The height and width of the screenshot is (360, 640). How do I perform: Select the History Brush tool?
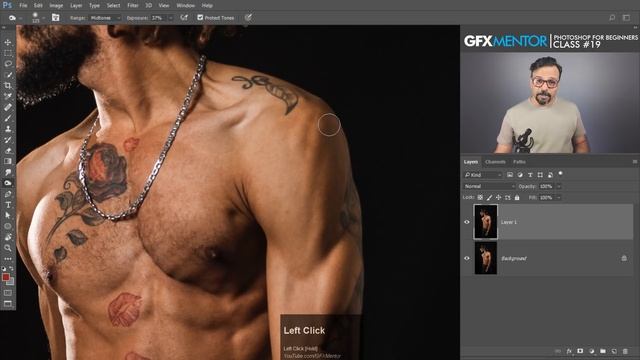(8, 140)
